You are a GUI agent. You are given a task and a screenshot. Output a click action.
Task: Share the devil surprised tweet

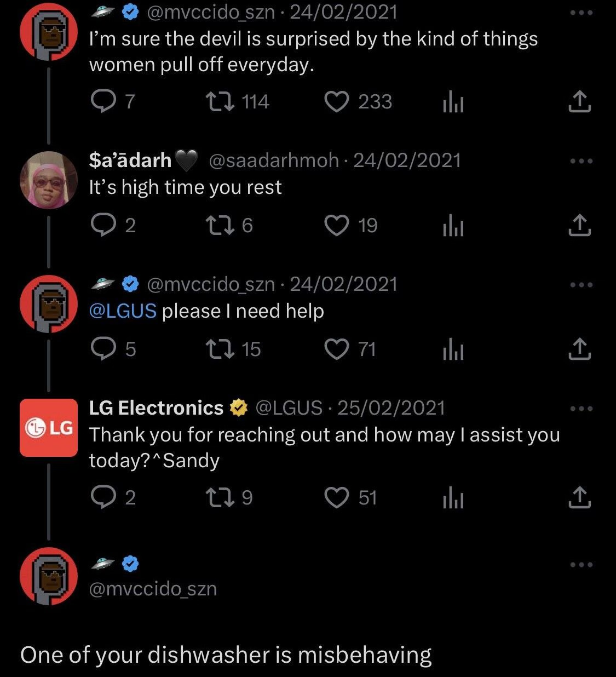pos(579,101)
